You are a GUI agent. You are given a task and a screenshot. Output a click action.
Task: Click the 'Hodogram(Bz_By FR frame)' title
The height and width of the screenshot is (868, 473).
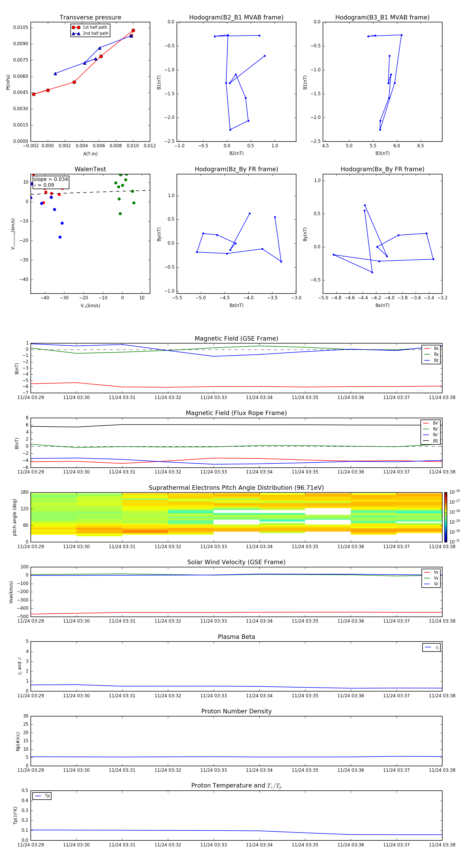tap(236, 169)
